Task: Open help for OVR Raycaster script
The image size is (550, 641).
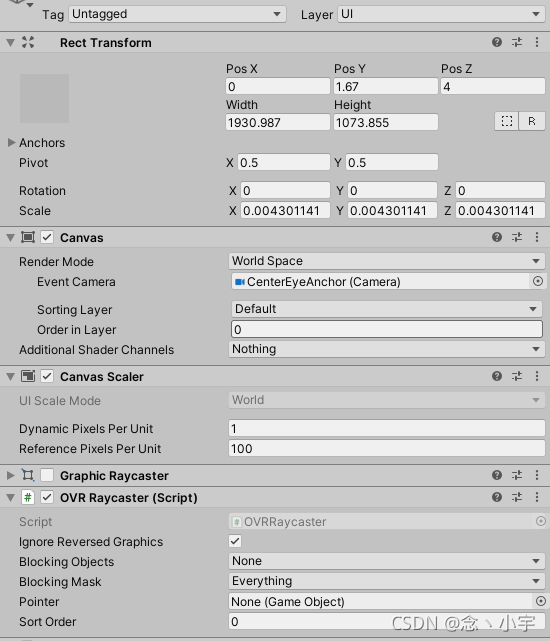Action: click(497, 497)
